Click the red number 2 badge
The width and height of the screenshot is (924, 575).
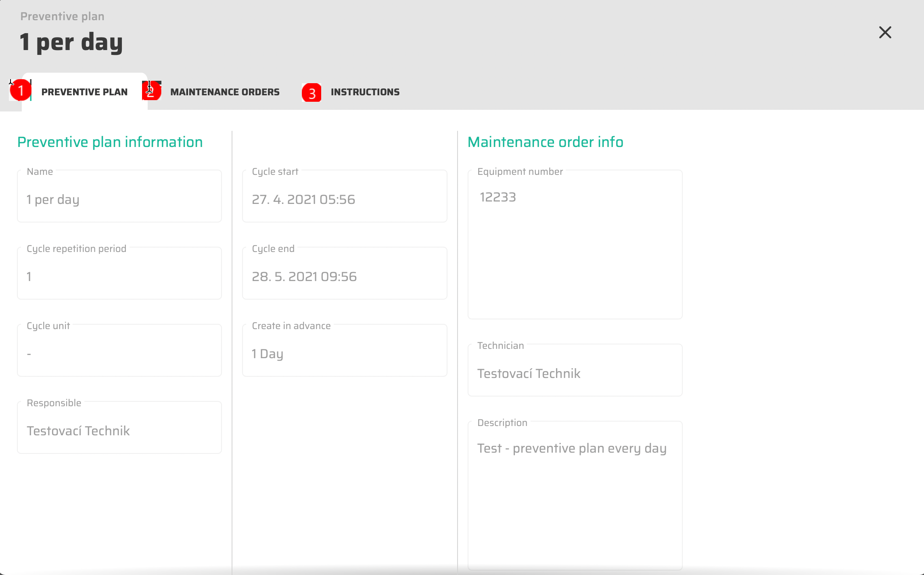(x=151, y=91)
